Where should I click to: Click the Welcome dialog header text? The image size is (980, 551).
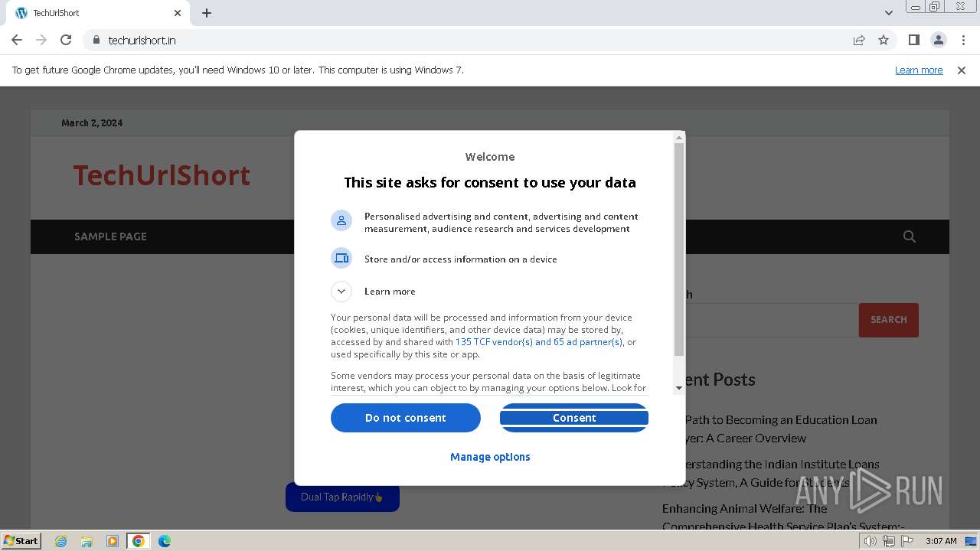490,157
